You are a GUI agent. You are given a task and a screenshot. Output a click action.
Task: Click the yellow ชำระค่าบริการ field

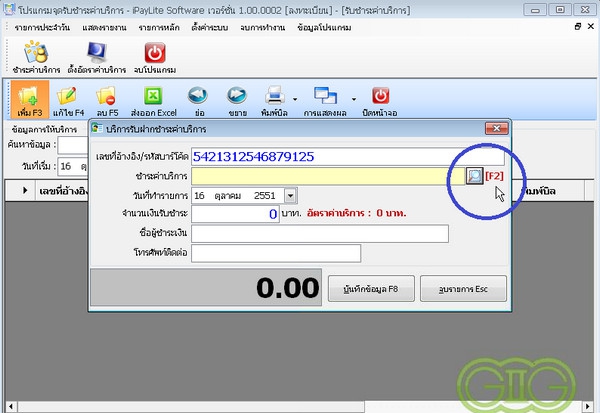pyautogui.click(x=328, y=176)
